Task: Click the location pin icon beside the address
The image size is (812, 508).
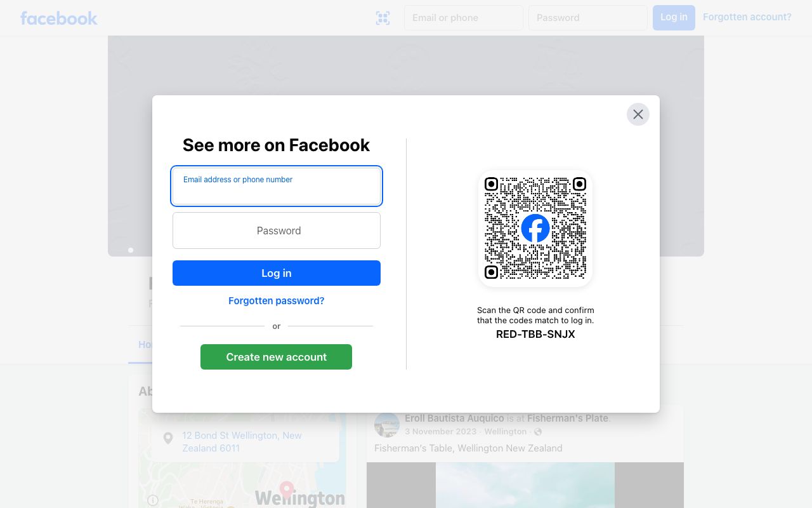Action: [168, 438]
